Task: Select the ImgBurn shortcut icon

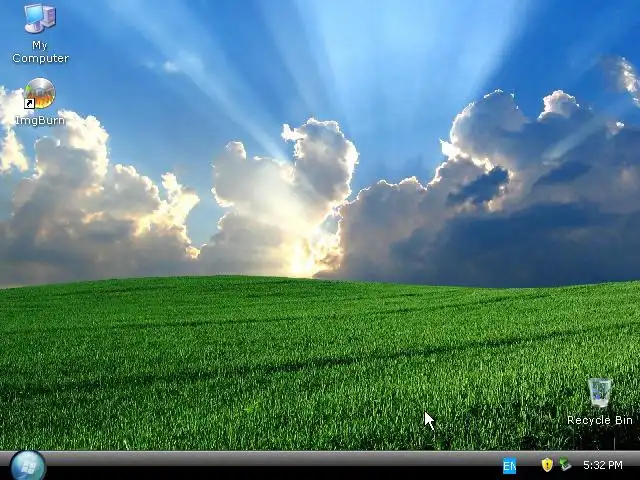Action: tap(39, 93)
